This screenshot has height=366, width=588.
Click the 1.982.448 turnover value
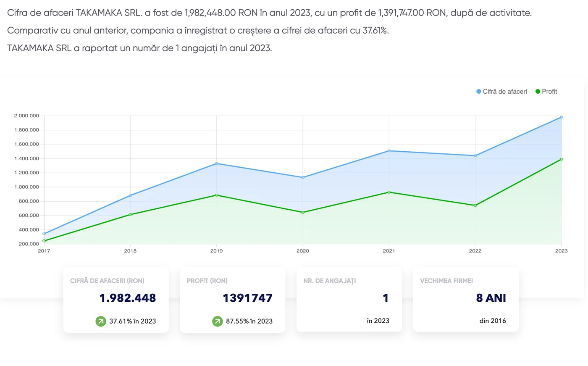128,298
